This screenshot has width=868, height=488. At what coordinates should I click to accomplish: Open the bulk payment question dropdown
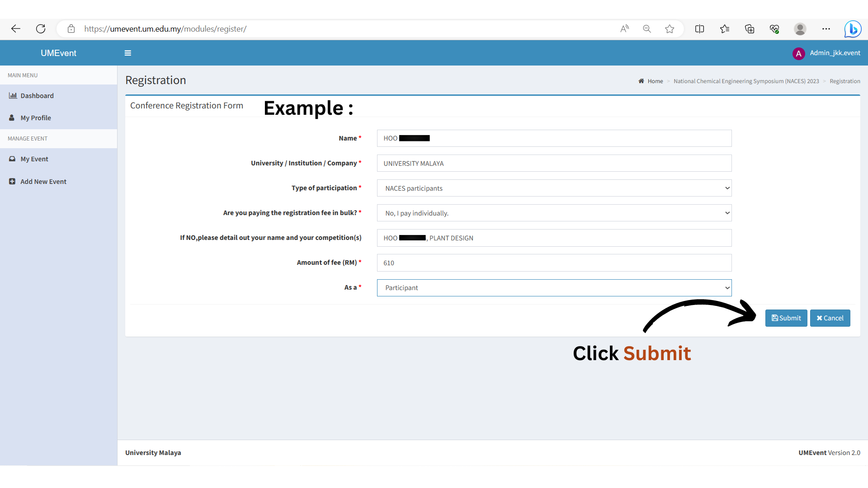(x=554, y=213)
